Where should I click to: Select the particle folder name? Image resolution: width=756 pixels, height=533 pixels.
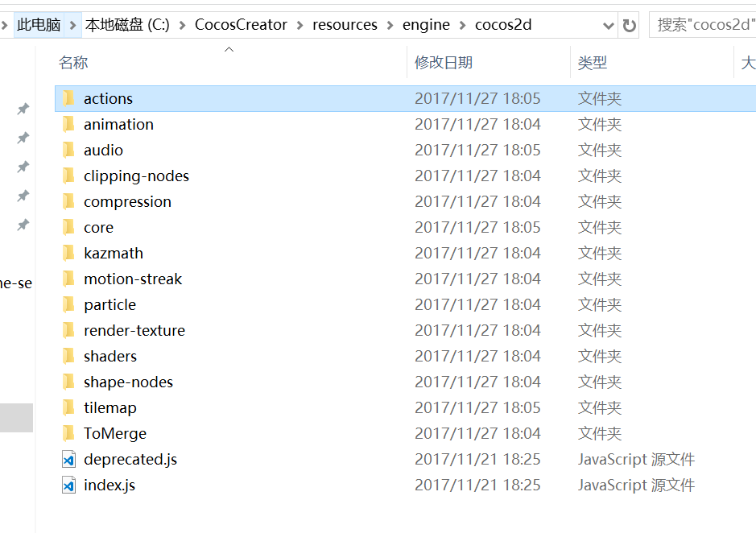110,305
